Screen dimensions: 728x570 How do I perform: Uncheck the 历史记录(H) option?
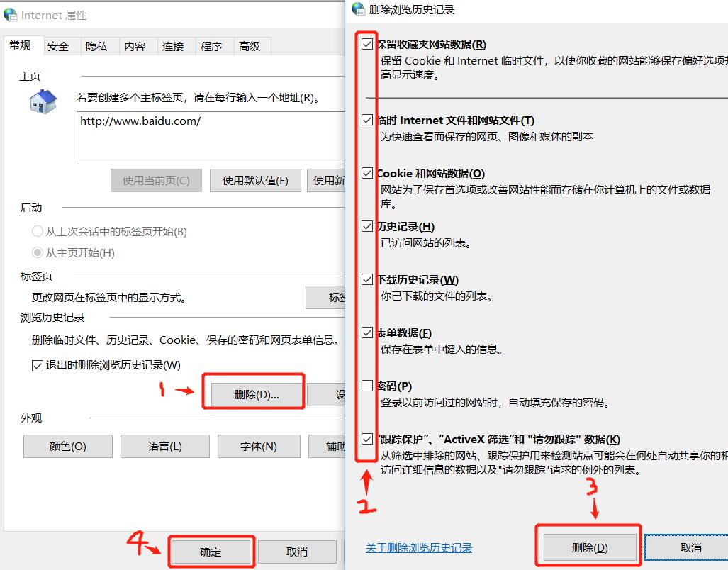tap(366, 225)
